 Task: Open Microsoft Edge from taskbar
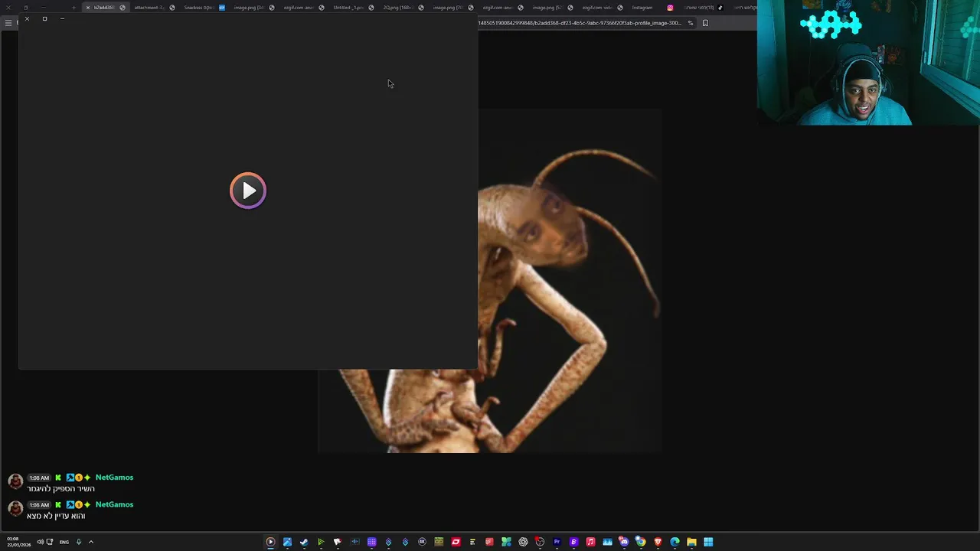[x=675, y=542]
